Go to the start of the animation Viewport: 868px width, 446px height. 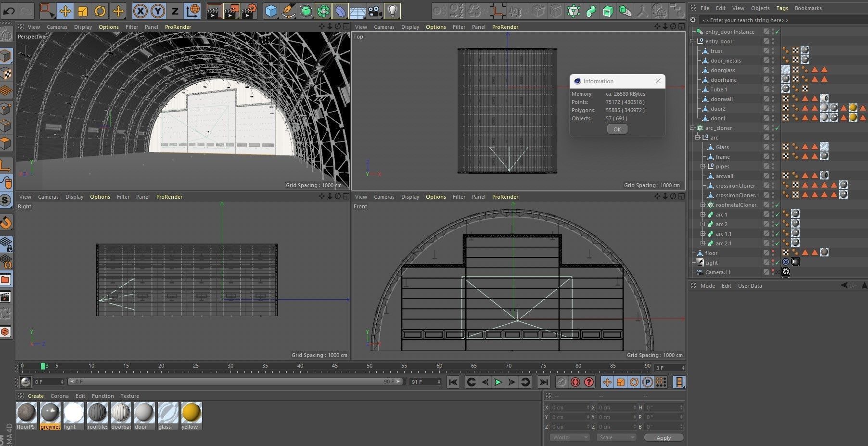453,382
